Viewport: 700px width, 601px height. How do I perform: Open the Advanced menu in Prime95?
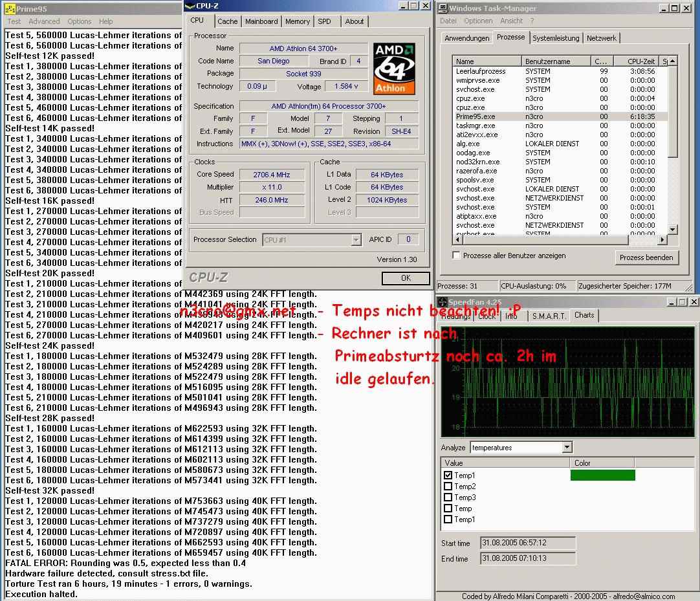44,21
